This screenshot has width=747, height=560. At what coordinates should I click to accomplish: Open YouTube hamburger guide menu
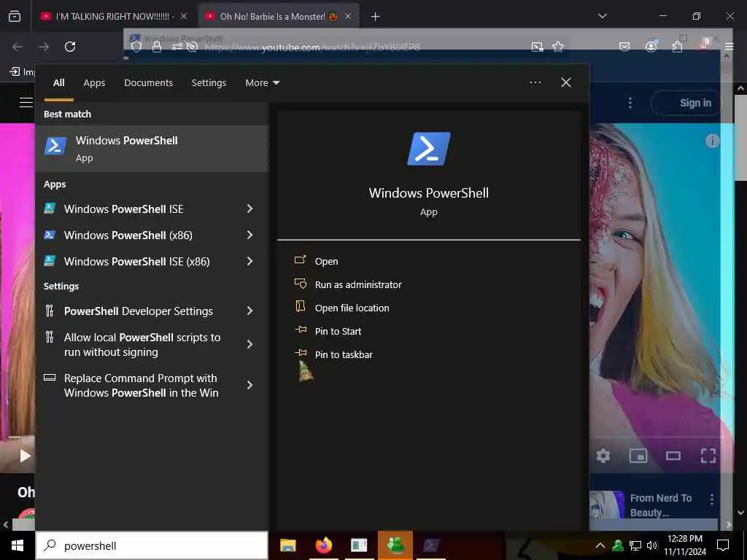coord(26,102)
